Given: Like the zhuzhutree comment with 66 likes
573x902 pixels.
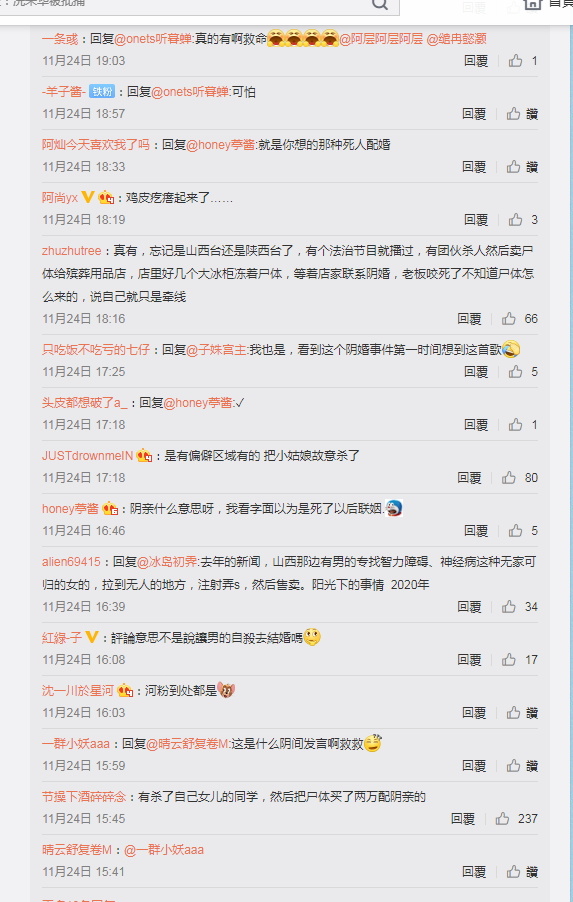Looking at the screenshot, I should point(508,319).
